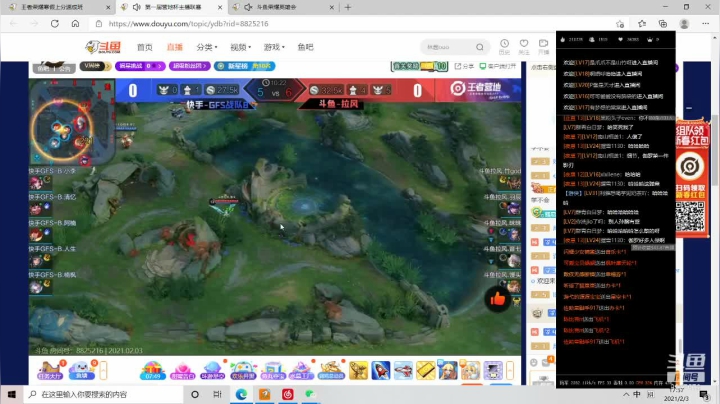Open the 欢乐开黑 activity icon
720x404 pixels.
point(243,370)
